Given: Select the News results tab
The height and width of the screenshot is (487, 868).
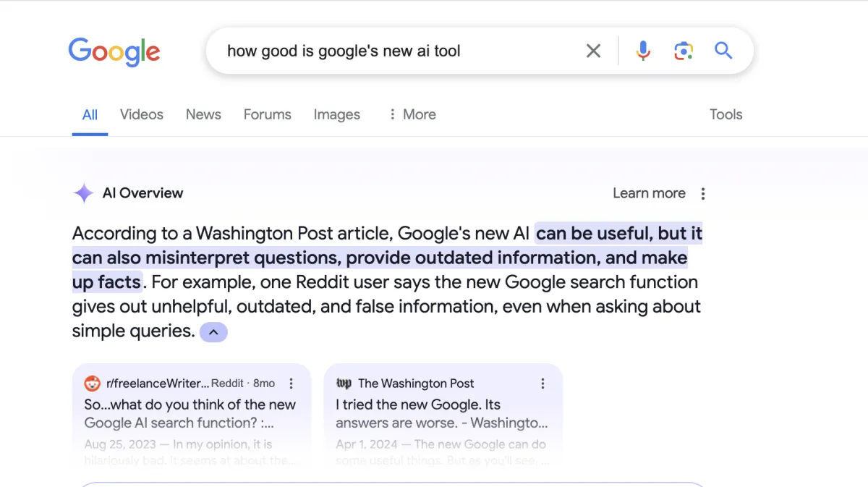Looking at the screenshot, I should [x=203, y=114].
